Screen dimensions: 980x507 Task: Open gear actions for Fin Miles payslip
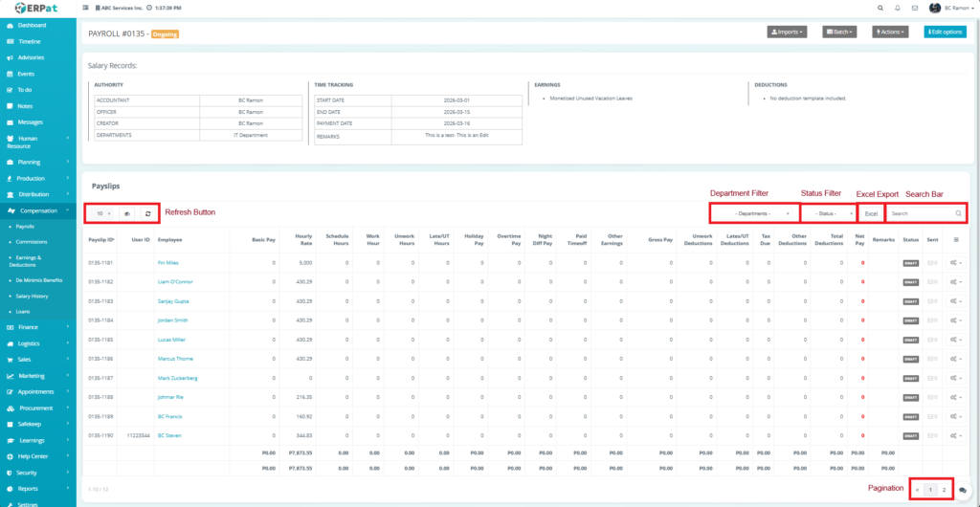pyautogui.click(x=956, y=262)
